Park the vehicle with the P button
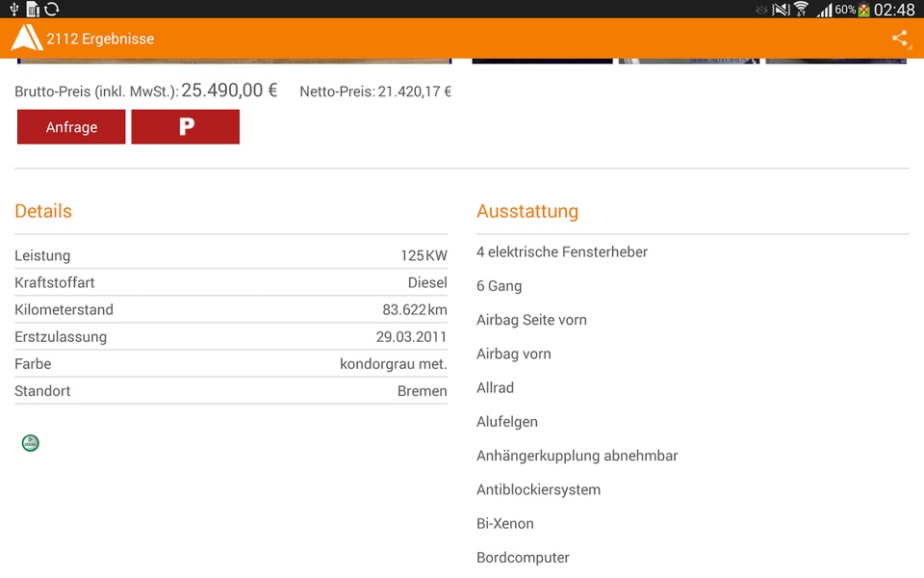Image resolution: width=924 pixels, height=578 pixels. click(x=186, y=127)
